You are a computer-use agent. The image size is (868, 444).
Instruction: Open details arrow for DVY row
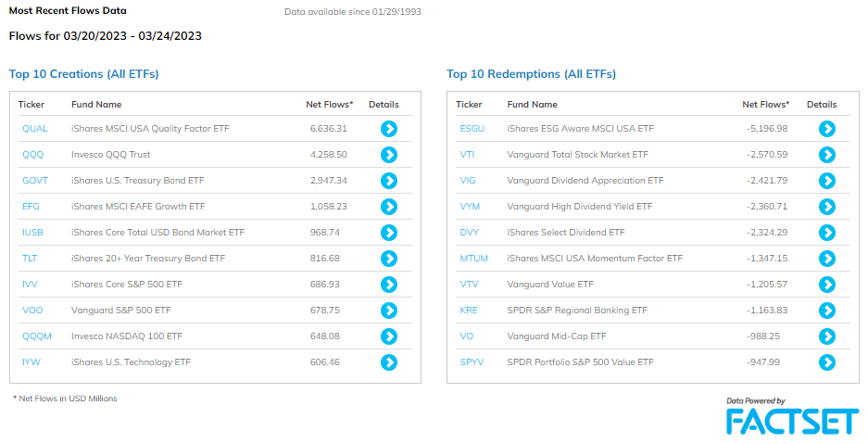[x=827, y=233]
